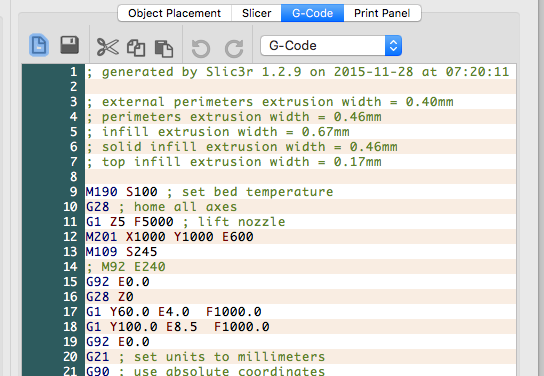The height and width of the screenshot is (376, 544).
Task: Click 'G92 E0.0' on line 19
Action: (x=118, y=341)
